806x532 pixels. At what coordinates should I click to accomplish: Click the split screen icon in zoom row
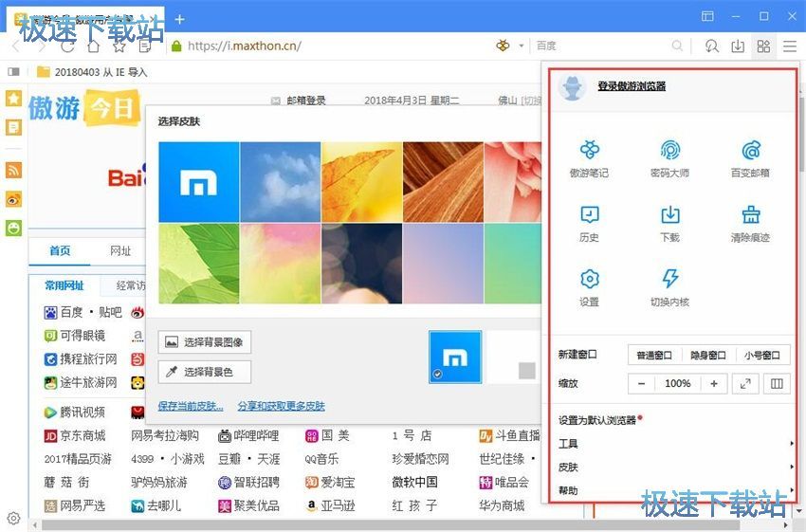click(x=777, y=383)
